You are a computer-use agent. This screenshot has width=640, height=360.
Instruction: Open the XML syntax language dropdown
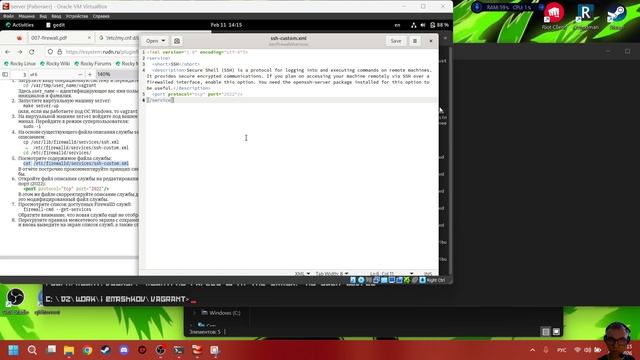click(x=302, y=273)
